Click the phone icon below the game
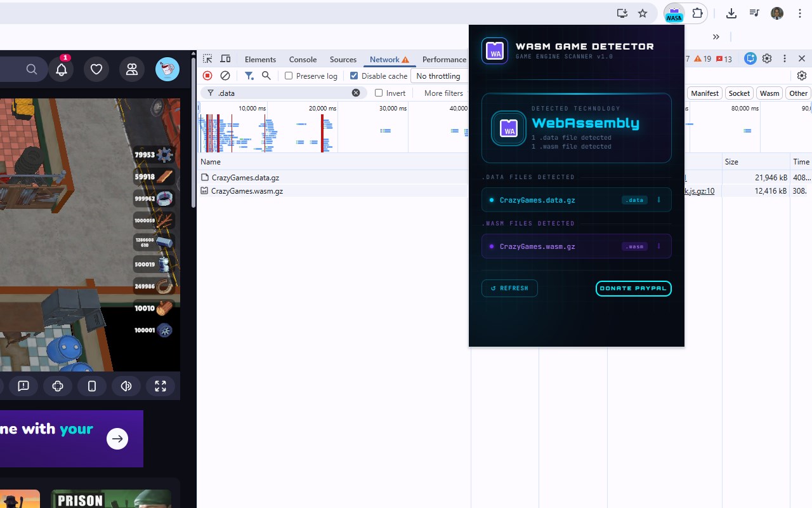Viewport: 812px width, 508px height. coord(92,386)
